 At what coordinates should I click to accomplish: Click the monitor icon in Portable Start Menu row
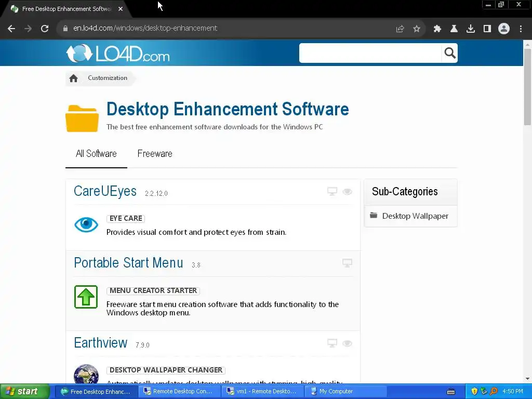pos(347,263)
